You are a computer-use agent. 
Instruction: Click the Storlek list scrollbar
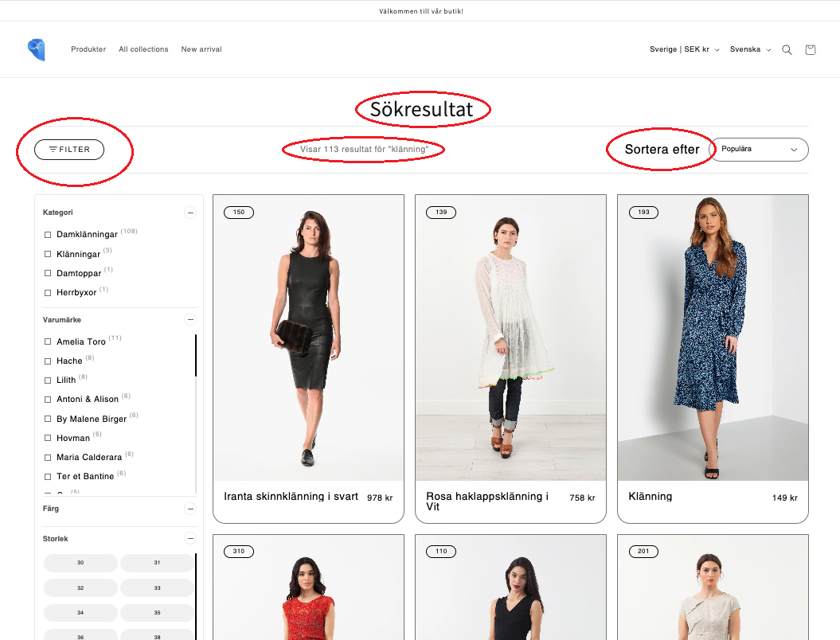(x=196, y=597)
